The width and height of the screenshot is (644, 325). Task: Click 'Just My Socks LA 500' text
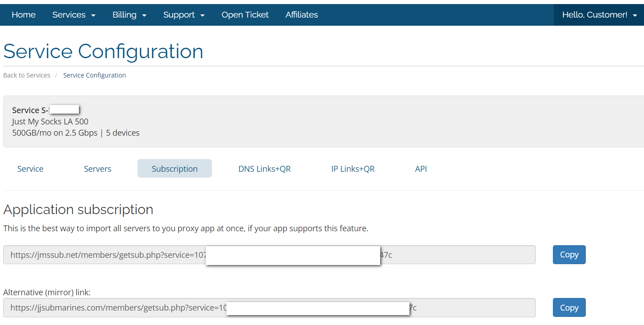(x=50, y=122)
